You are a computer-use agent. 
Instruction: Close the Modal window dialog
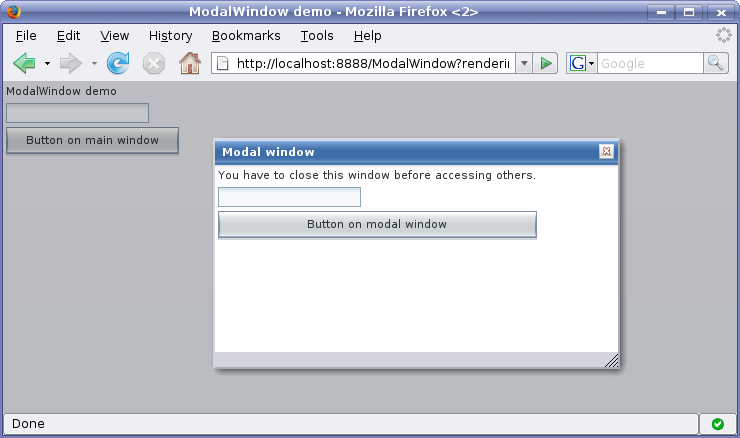pyautogui.click(x=606, y=152)
